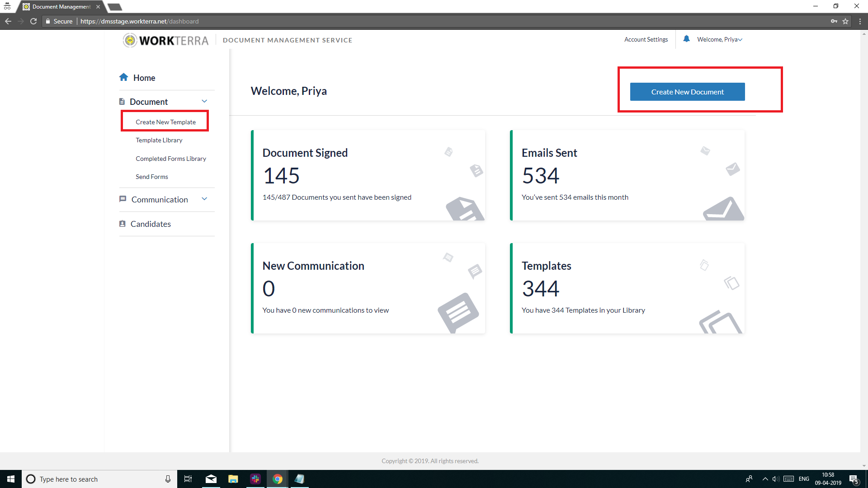
Task: Click the Create New Document button
Action: pyautogui.click(x=687, y=92)
